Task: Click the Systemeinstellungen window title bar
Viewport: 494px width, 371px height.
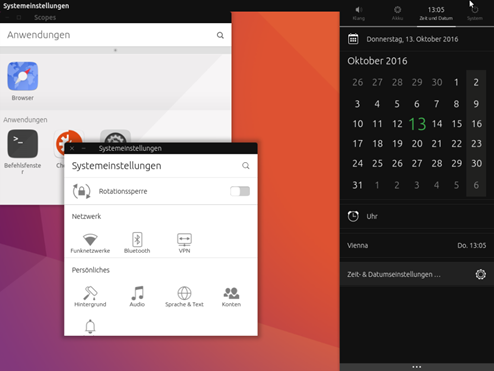Action: (161, 148)
